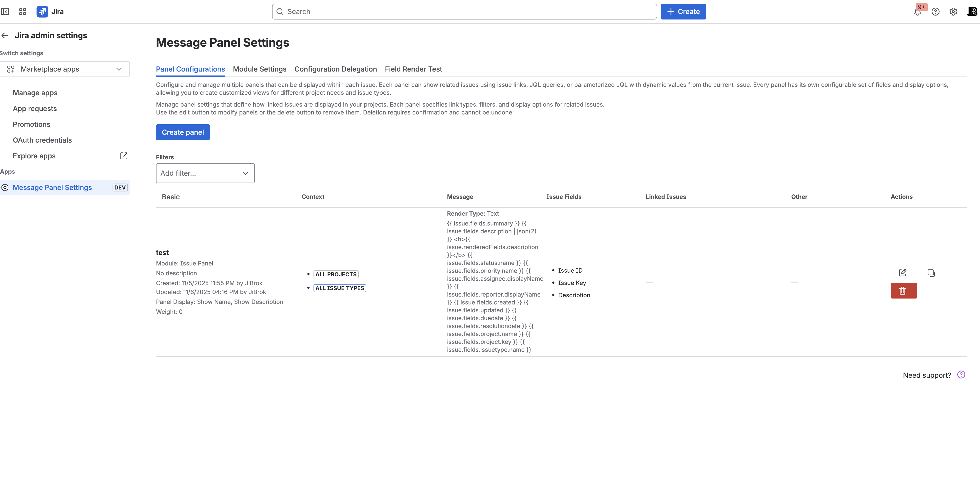
Task: Click the Create panel button
Action: pos(183,132)
